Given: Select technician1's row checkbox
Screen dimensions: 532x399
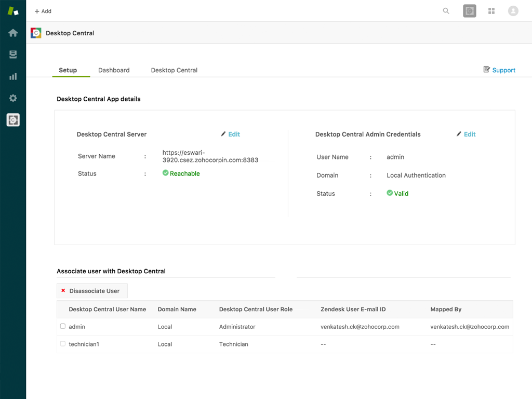Looking at the screenshot, I should (x=62, y=343).
